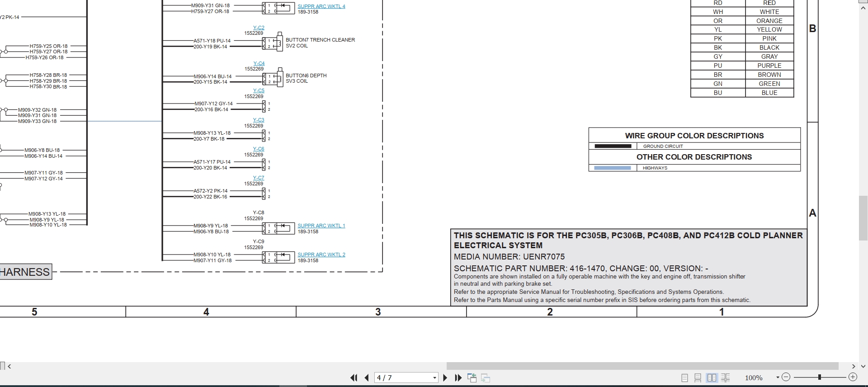Click wire label M907-Y12 GY-14 at Y-C5
The height and width of the screenshot is (387, 868).
click(x=213, y=104)
